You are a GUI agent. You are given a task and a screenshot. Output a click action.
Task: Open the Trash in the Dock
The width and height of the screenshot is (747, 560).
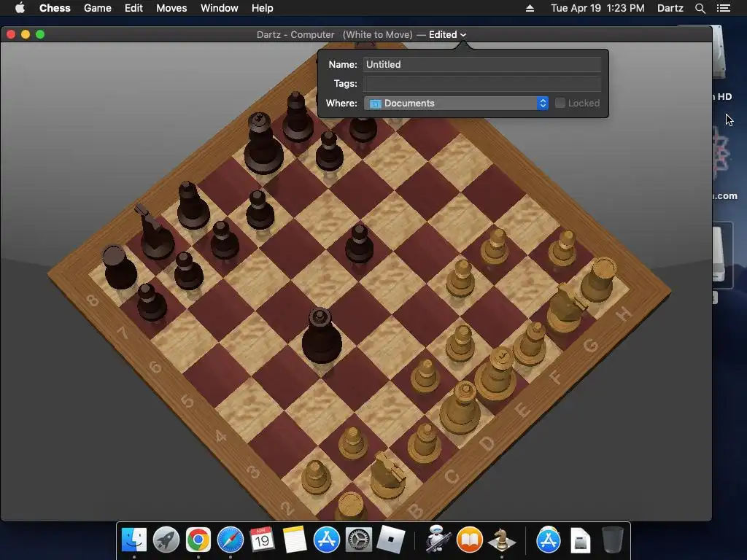point(612,540)
